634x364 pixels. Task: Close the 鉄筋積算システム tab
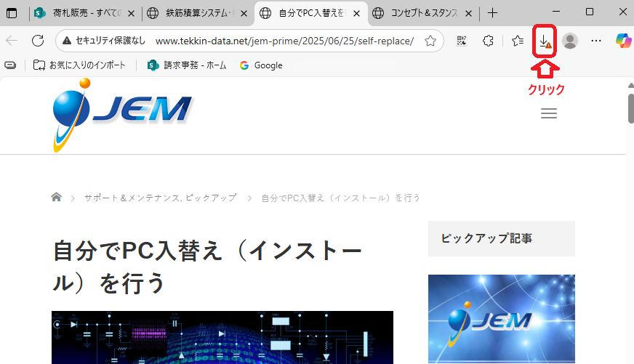coord(244,13)
